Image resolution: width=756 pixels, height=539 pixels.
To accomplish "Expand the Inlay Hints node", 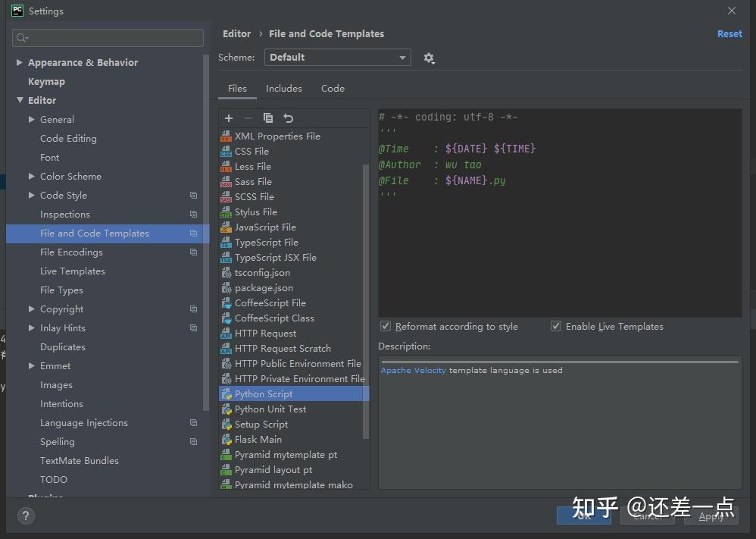I will click(31, 327).
